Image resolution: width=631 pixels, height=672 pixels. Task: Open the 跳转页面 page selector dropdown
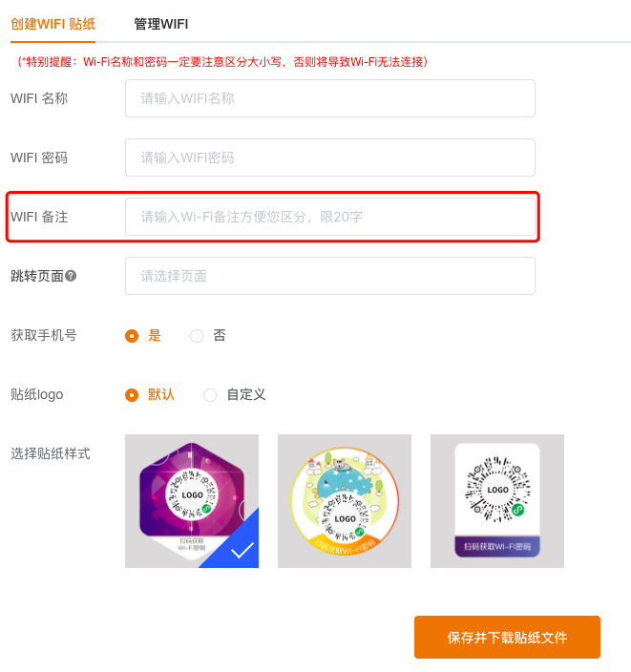click(329, 276)
